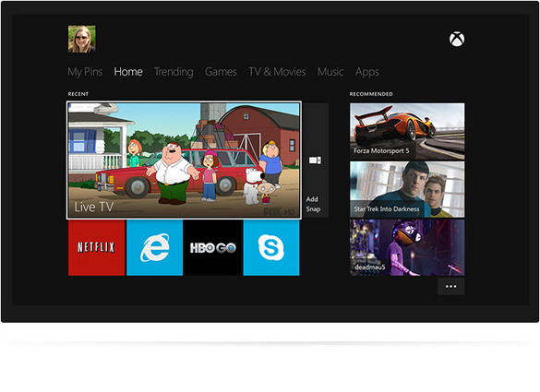Open the Music tab
The width and height of the screenshot is (540, 392).
pos(330,72)
